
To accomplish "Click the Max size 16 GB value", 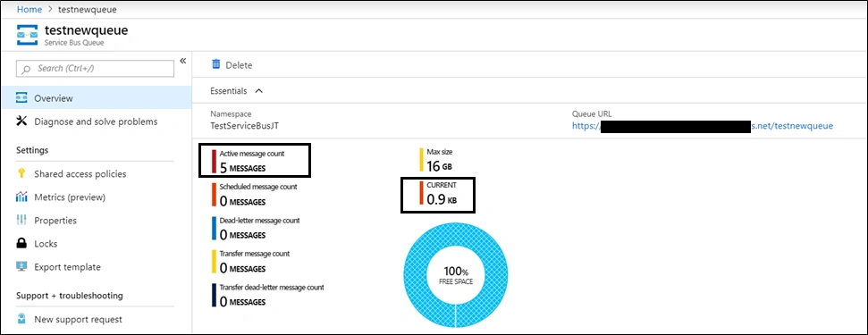I will (441, 166).
